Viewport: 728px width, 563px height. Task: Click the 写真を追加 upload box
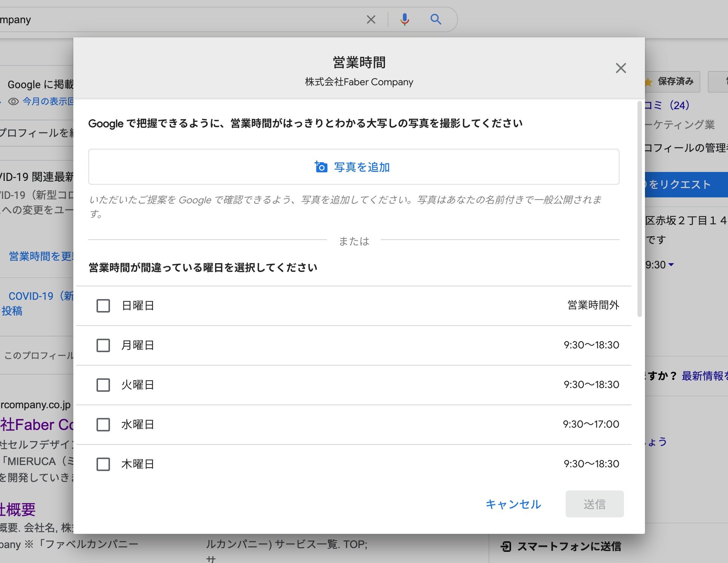click(x=354, y=167)
